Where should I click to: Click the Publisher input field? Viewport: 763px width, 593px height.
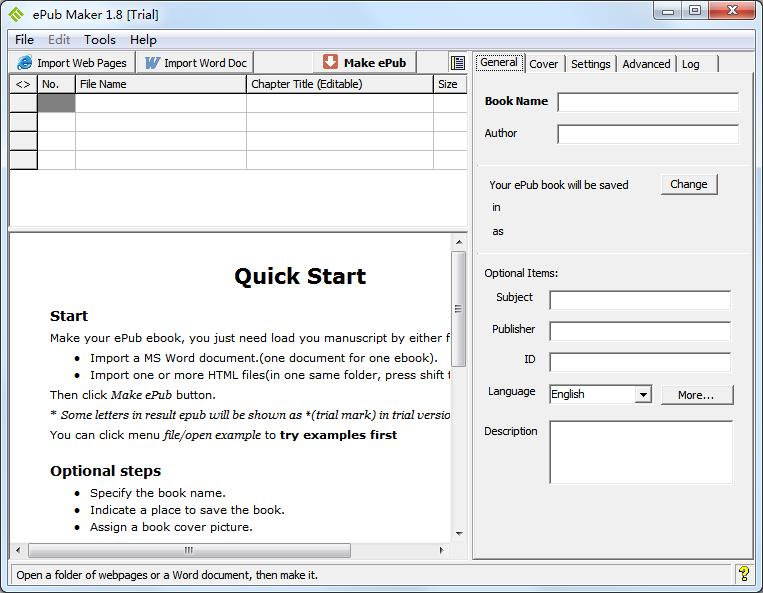[x=640, y=331]
